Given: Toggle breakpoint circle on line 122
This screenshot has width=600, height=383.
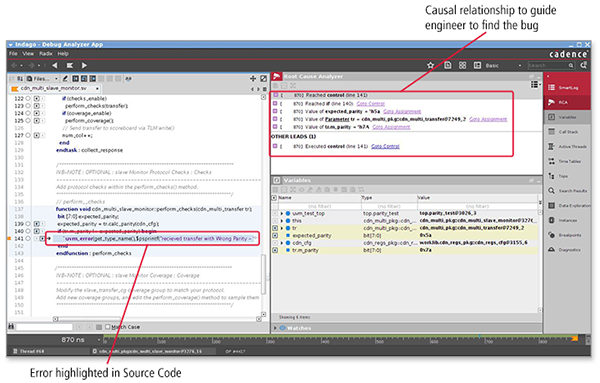Looking at the screenshot, I should [28, 98].
